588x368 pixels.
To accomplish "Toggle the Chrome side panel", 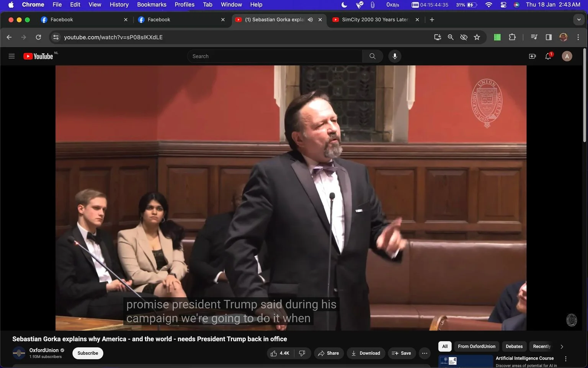I will click(549, 37).
